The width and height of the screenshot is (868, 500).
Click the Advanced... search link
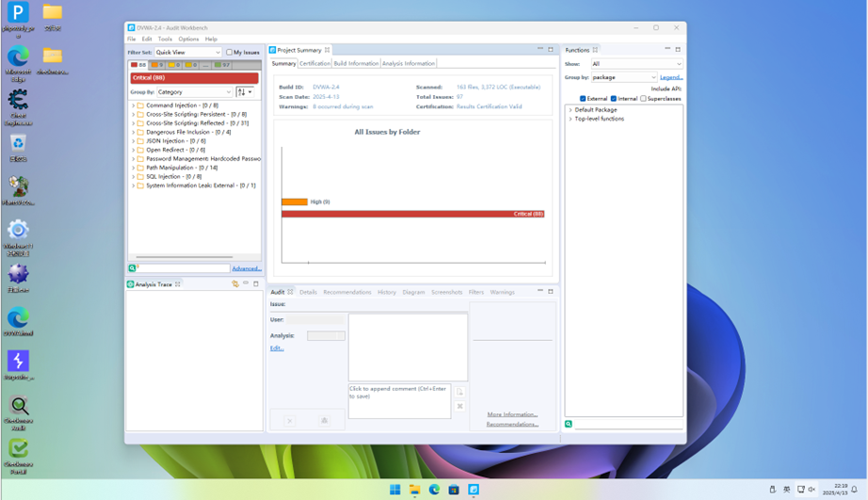coord(247,268)
